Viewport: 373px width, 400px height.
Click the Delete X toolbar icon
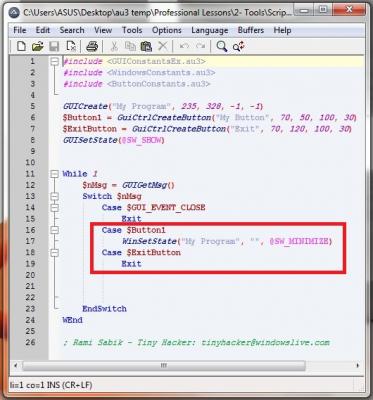click(x=163, y=46)
